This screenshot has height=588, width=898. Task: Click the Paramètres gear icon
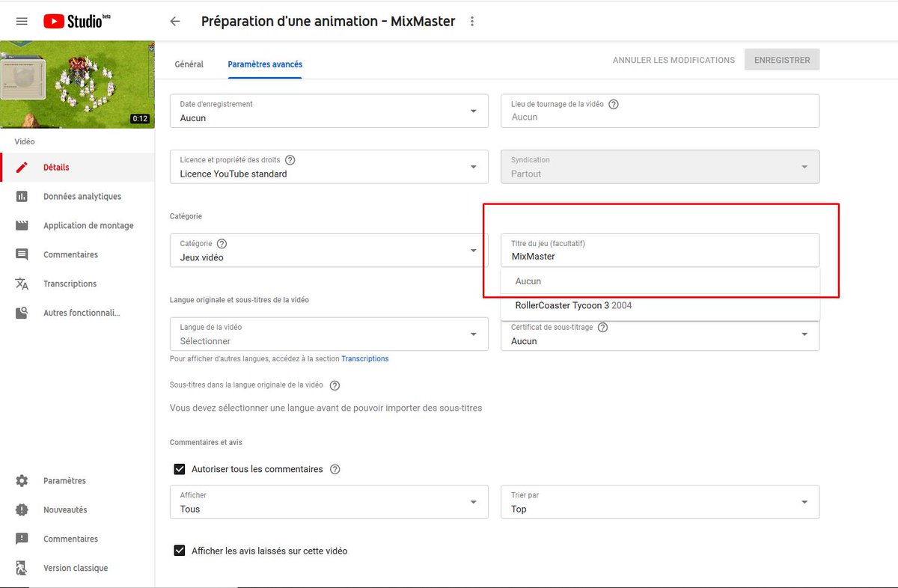point(22,481)
